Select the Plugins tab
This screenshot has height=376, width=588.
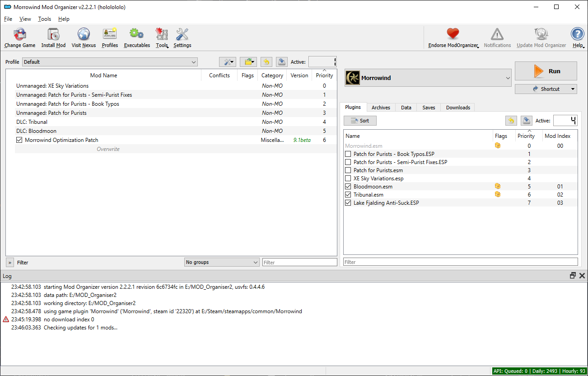353,107
